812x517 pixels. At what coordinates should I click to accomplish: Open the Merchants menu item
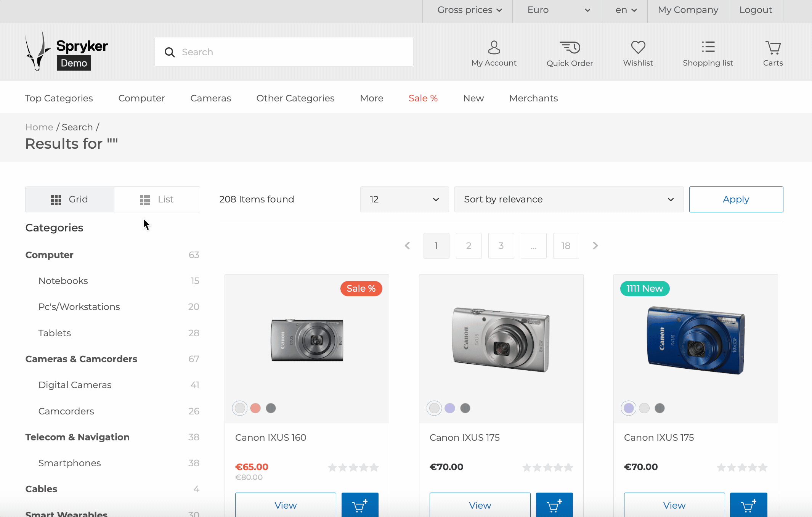click(x=533, y=98)
